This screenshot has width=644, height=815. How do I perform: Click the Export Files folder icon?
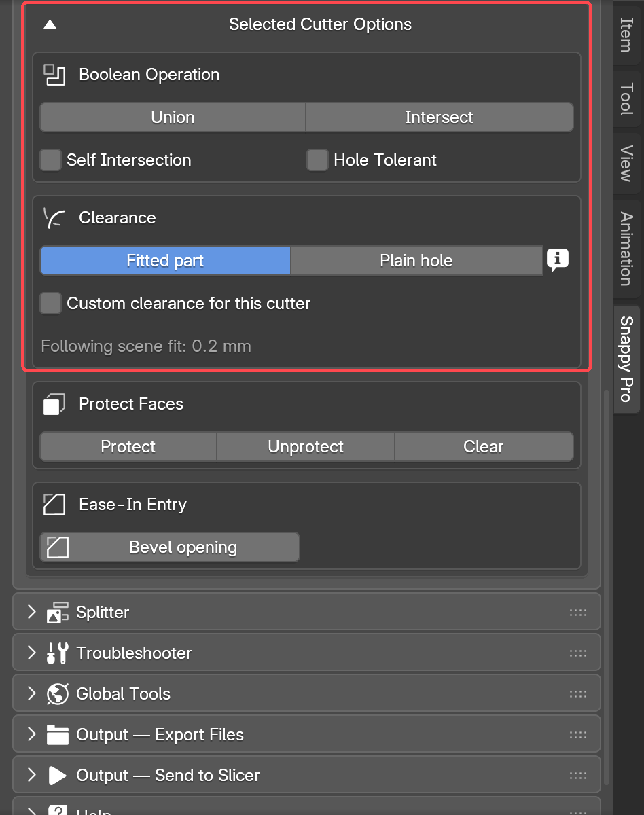[58, 735]
